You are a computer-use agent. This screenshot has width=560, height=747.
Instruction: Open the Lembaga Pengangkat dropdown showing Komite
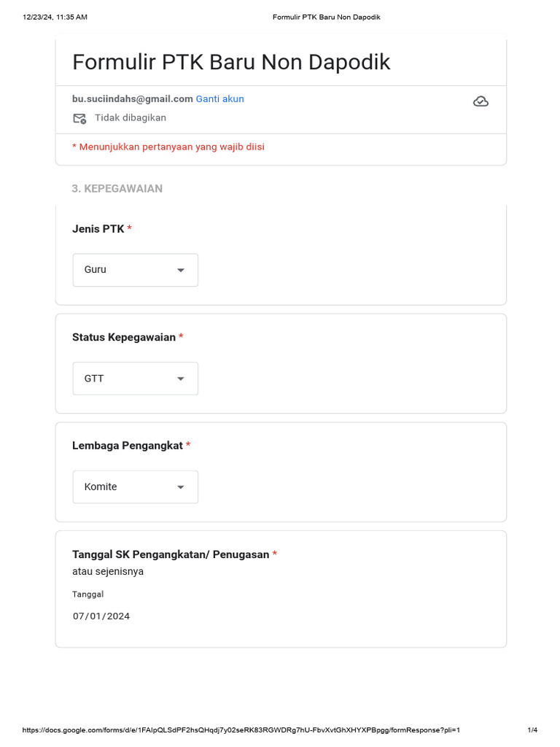(136, 487)
